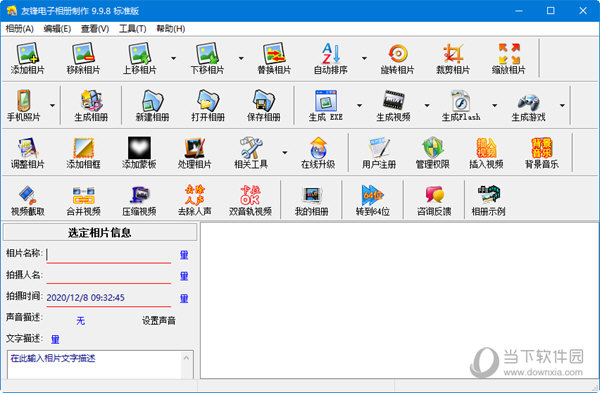Open the 调整相片 adjust photo tool
The height and width of the screenshot is (393, 600).
(x=28, y=153)
